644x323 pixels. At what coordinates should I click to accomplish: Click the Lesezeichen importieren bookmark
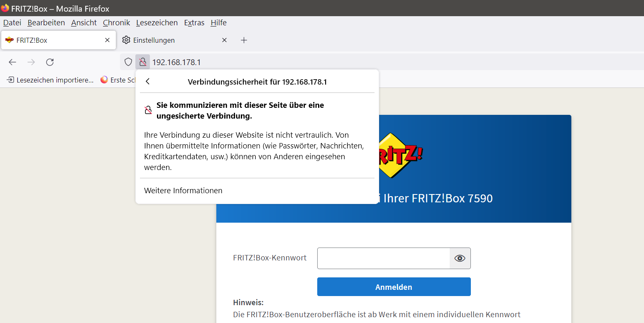pos(50,80)
